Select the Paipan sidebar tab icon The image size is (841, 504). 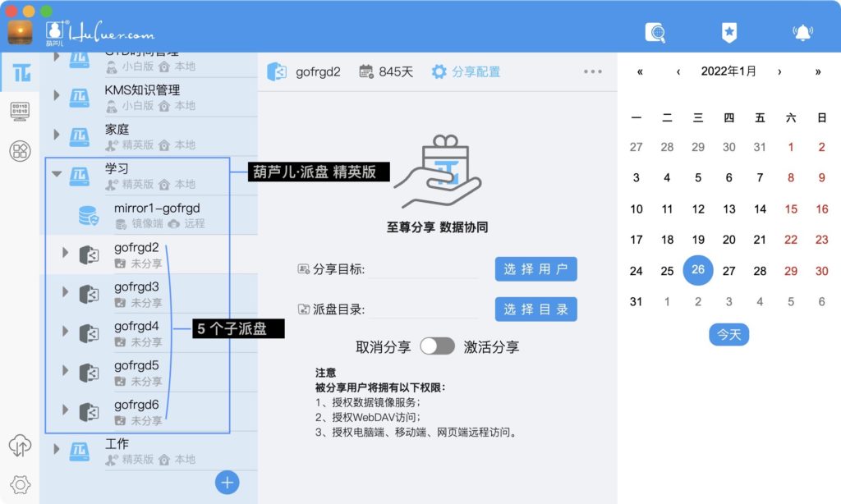pyautogui.click(x=21, y=73)
